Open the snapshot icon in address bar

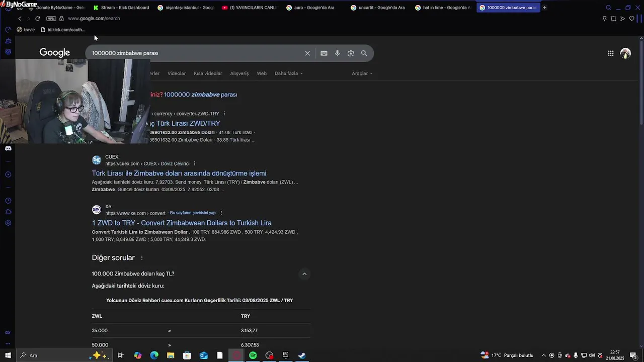click(x=613, y=19)
